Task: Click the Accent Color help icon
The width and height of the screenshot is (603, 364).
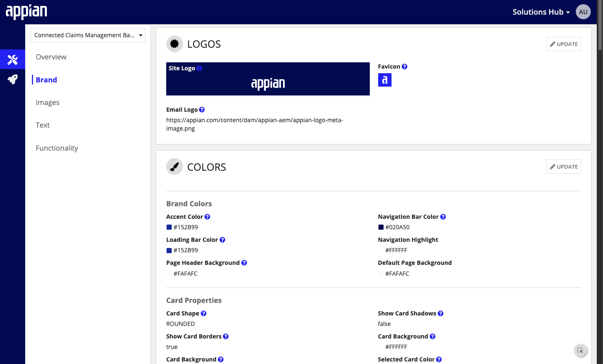Action: pos(207,217)
